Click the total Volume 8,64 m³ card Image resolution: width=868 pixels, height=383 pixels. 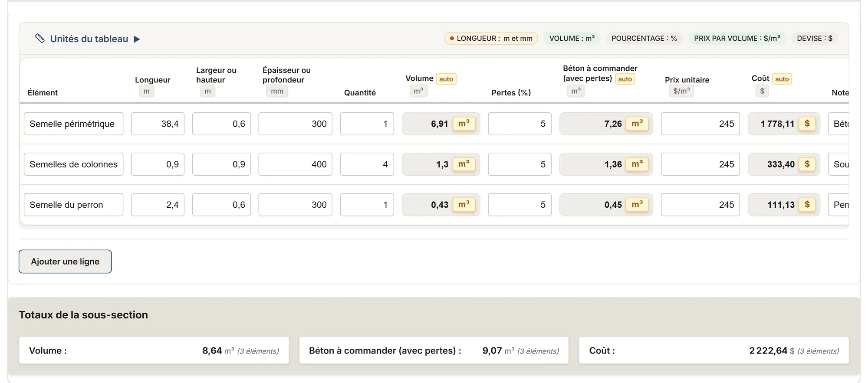(x=154, y=350)
